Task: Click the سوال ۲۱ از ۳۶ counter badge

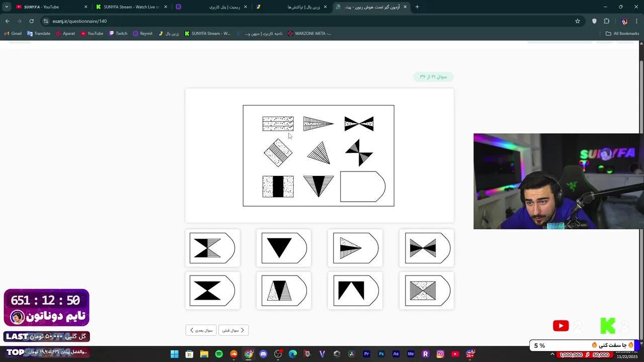Action: tap(433, 77)
